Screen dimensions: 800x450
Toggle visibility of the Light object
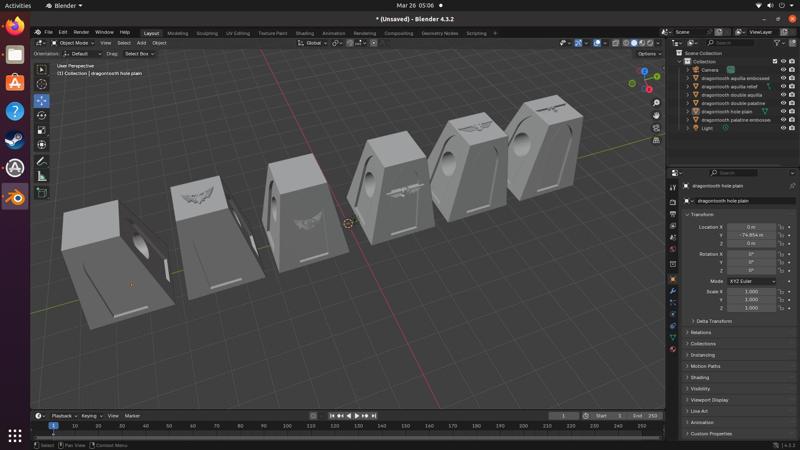point(783,128)
